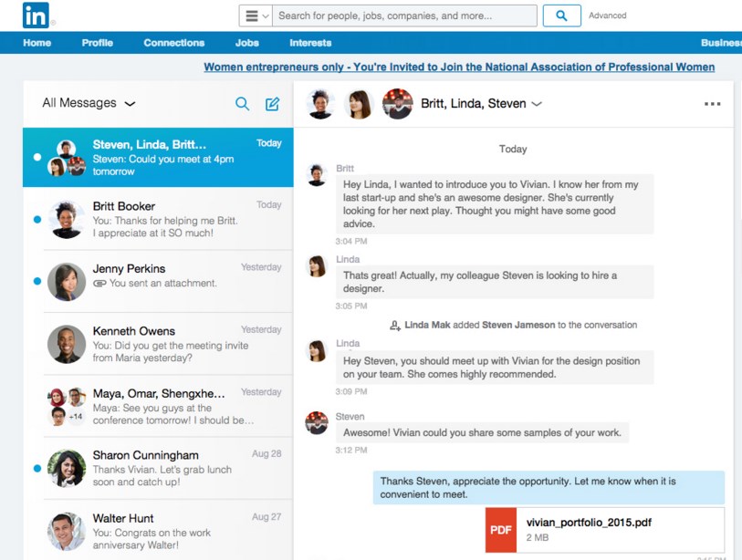Open the Britt Booker conversation

pyautogui.click(x=158, y=219)
